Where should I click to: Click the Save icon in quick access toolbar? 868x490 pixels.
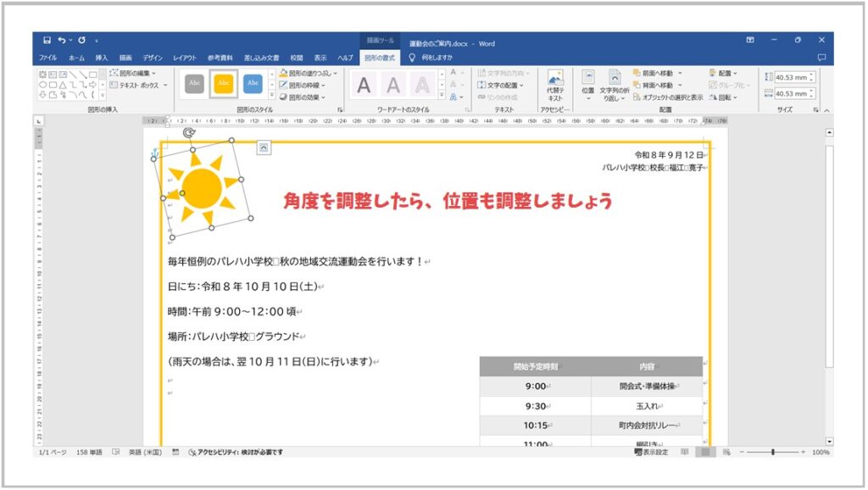click(47, 40)
